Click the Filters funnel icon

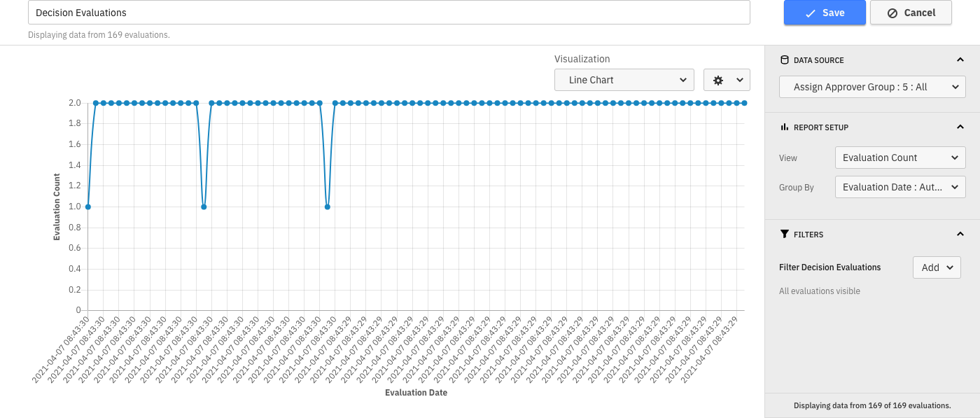coord(784,235)
